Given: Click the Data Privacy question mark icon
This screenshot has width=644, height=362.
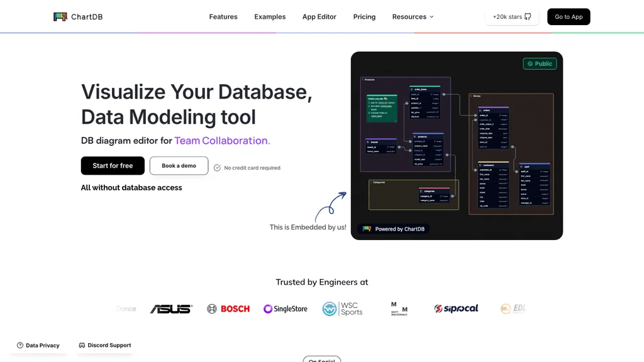Looking at the screenshot, I should 19,345.
